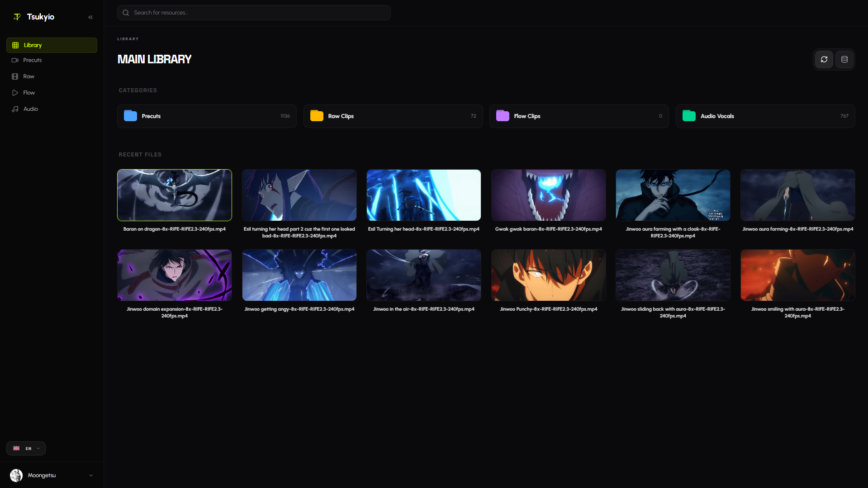Select Audio in the sidebar
Viewport: 868px width, 488px height.
[x=30, y=109]
